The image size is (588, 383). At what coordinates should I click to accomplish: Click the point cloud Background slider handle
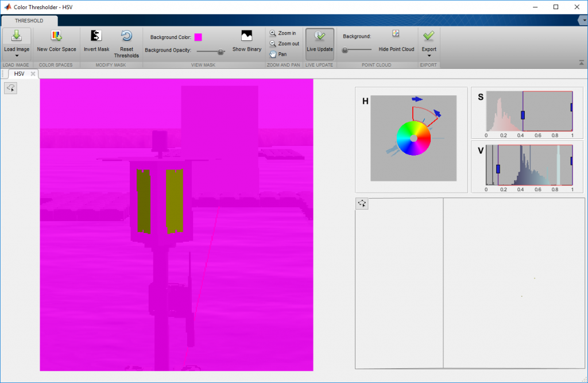345,50
